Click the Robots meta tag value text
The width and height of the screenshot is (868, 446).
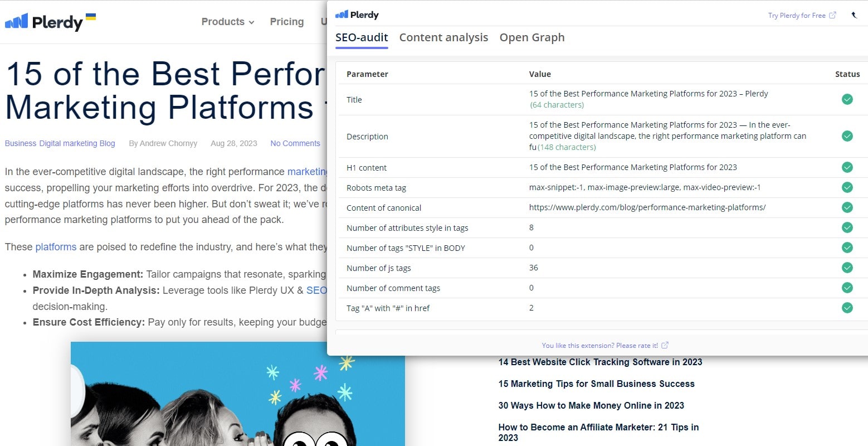point(645,187)
